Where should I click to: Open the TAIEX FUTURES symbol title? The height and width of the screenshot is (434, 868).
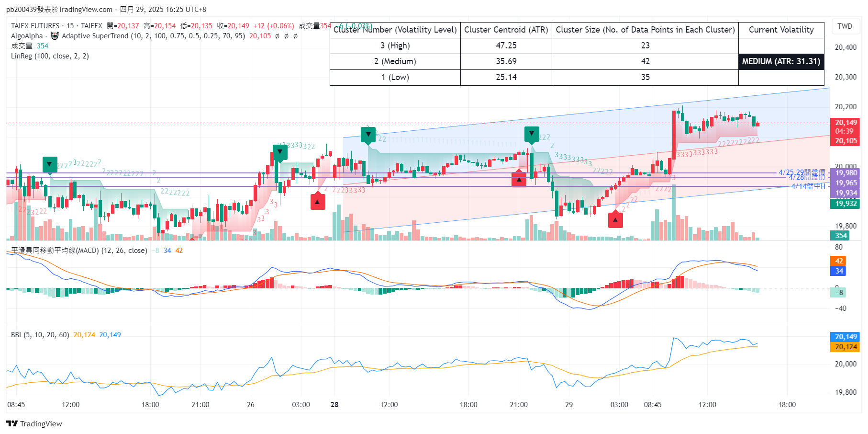pyautogui.click(x=35, y=26)
